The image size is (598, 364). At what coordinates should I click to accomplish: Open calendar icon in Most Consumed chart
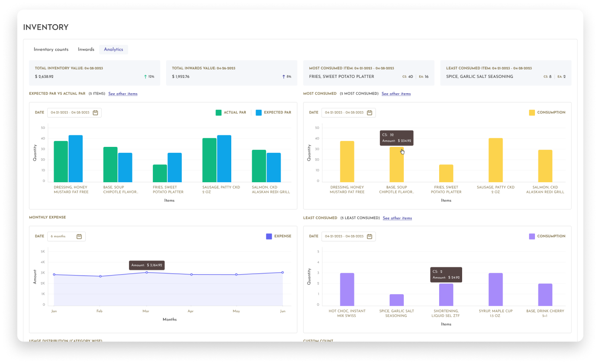click(x=370, y=113)
